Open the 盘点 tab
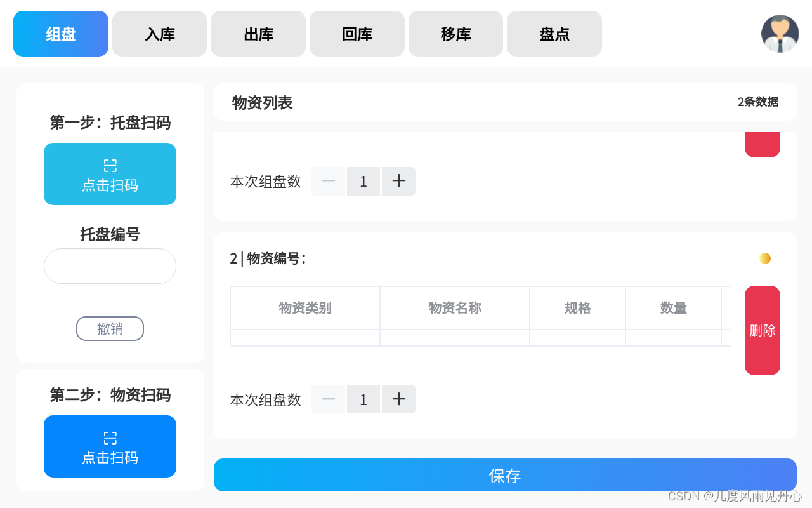This screenshot has width=812, height=508. [x=554, y=34]
